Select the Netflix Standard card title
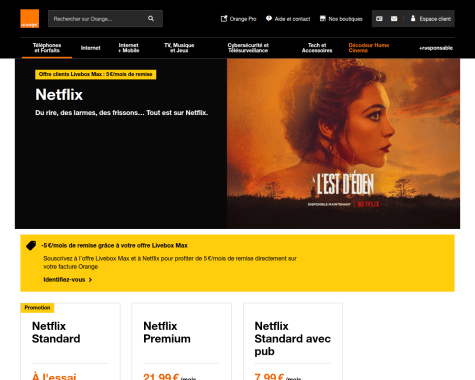 click(x=56, y=332)
